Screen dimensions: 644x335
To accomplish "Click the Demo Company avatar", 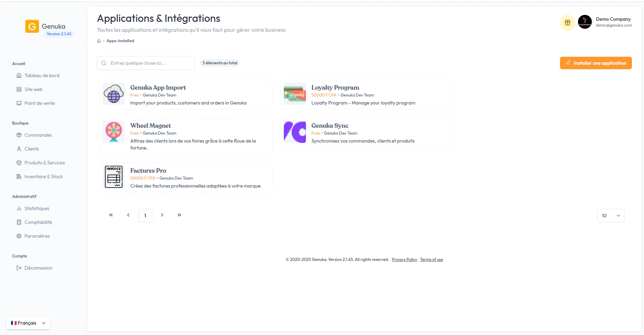I will tap(585, 22).
